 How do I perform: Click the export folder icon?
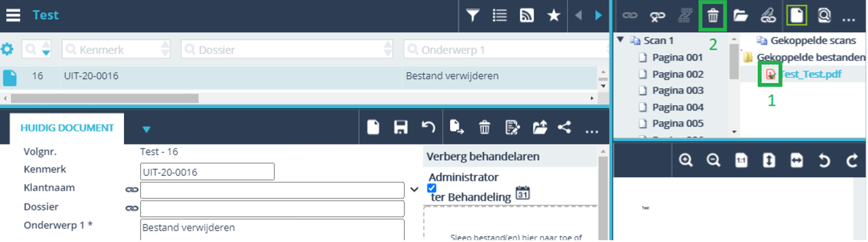(x=540, y=127)
